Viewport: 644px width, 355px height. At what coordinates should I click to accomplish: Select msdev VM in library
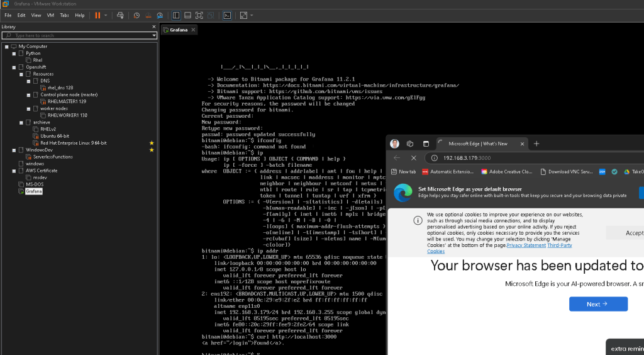click(40, 177)
